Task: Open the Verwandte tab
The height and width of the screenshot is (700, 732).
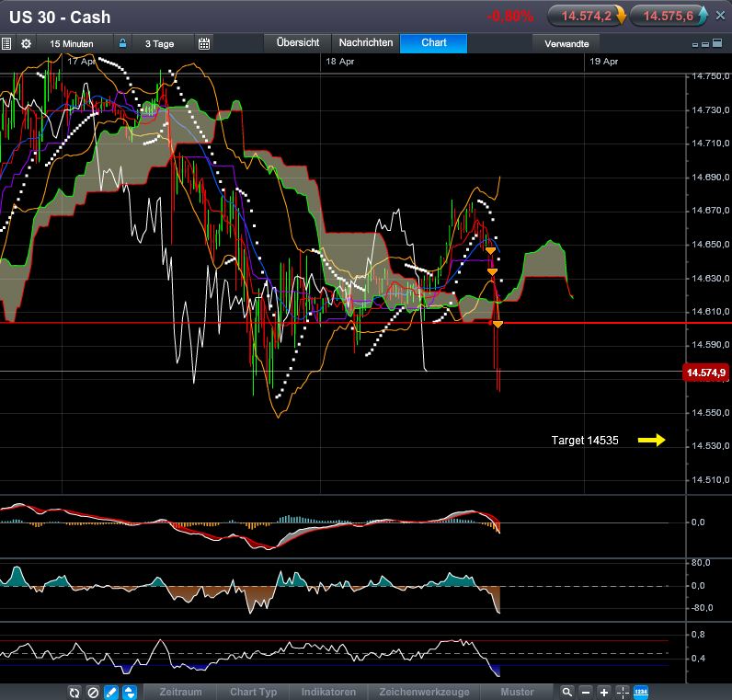Action: (566, 43)
